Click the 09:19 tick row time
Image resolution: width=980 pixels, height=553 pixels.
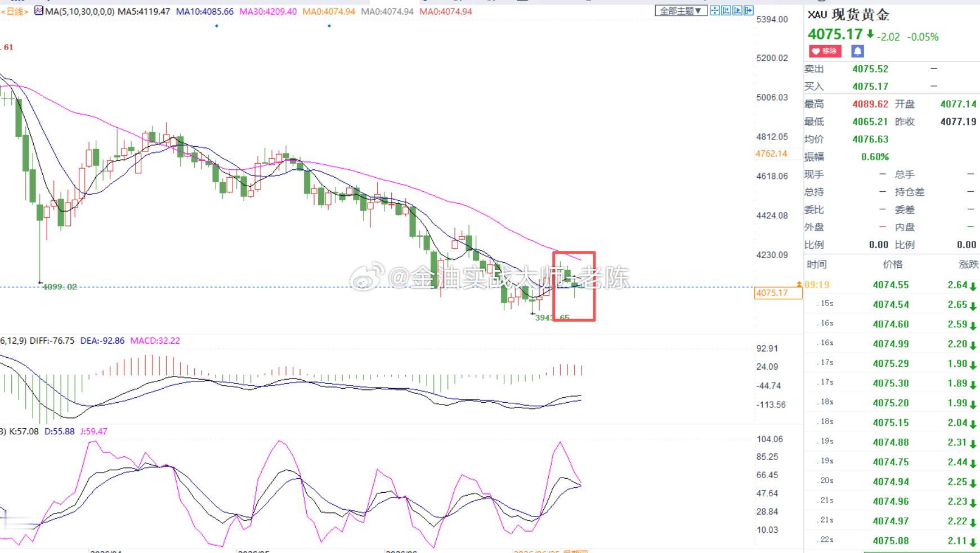coord(817,285)
